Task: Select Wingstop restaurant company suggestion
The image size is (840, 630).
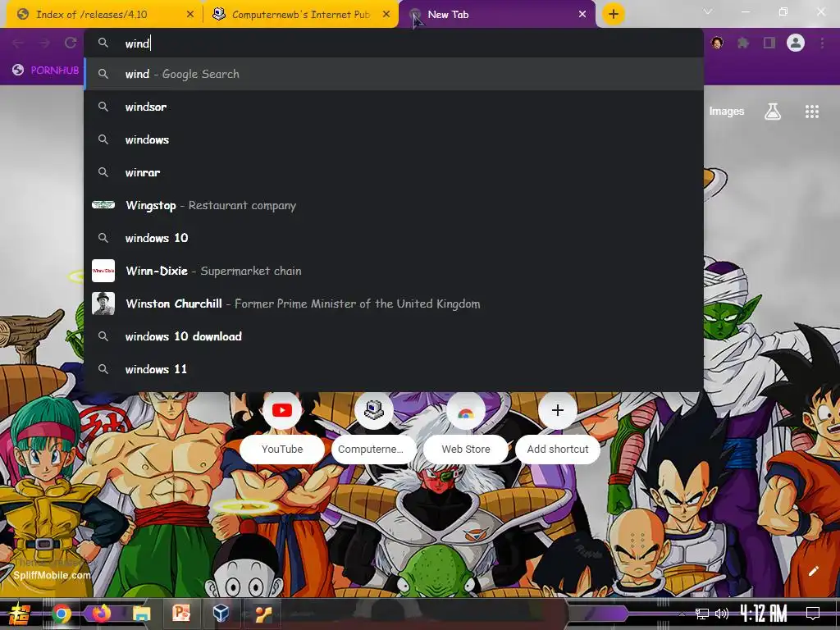Action: 394,205
